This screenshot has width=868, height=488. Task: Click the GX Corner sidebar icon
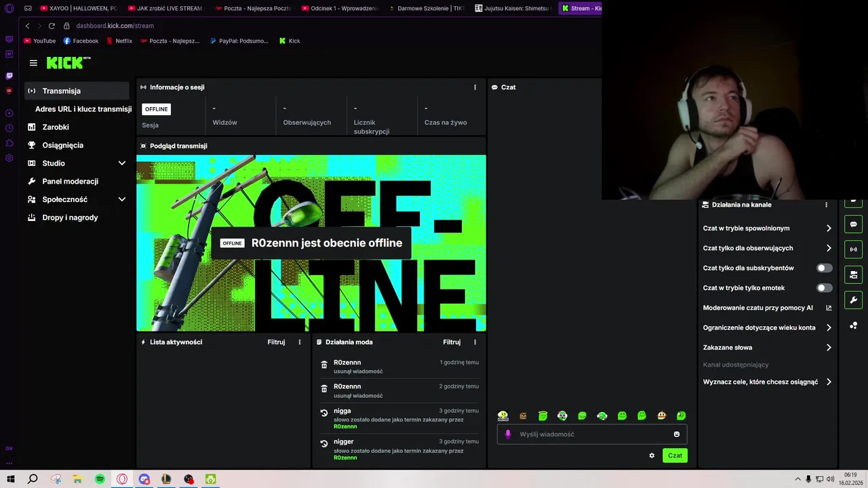pyautogui.click(x=9, y=449)
